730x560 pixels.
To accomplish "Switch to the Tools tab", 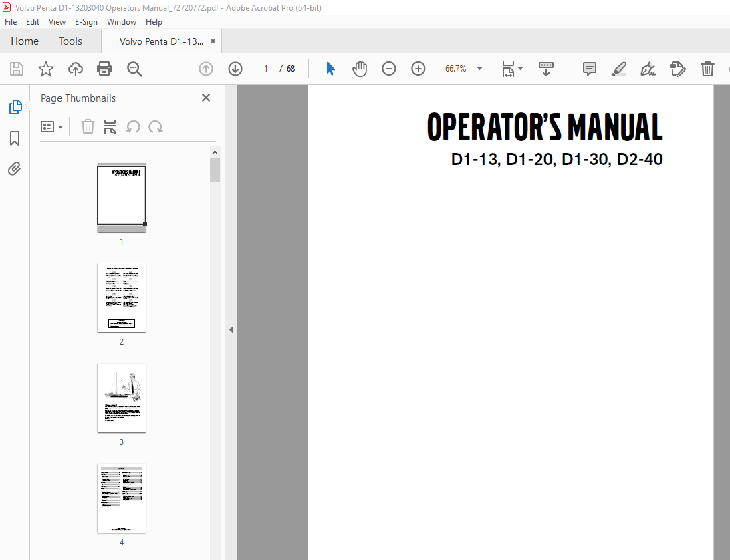I will tap(70, 41).
